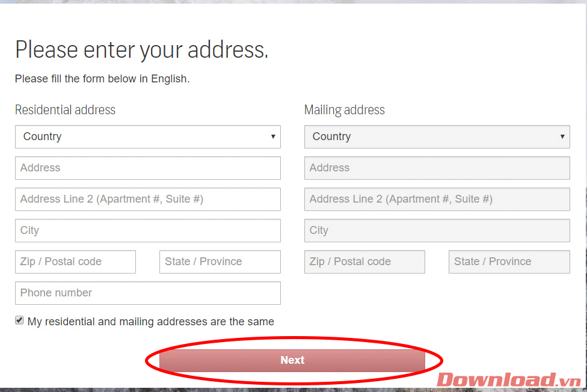Focus the Phone number field
587x392 pixels.
pyautogui.click(x=147, y=293)
